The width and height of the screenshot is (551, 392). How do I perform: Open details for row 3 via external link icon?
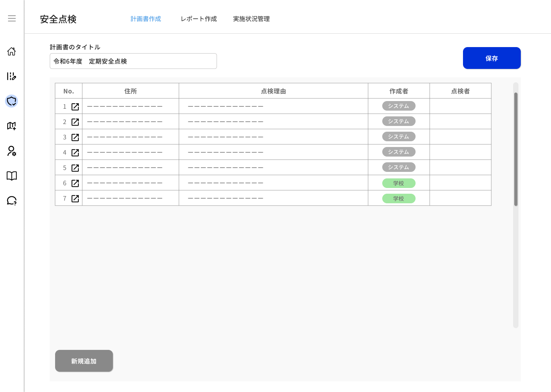(x=75, y=137)
